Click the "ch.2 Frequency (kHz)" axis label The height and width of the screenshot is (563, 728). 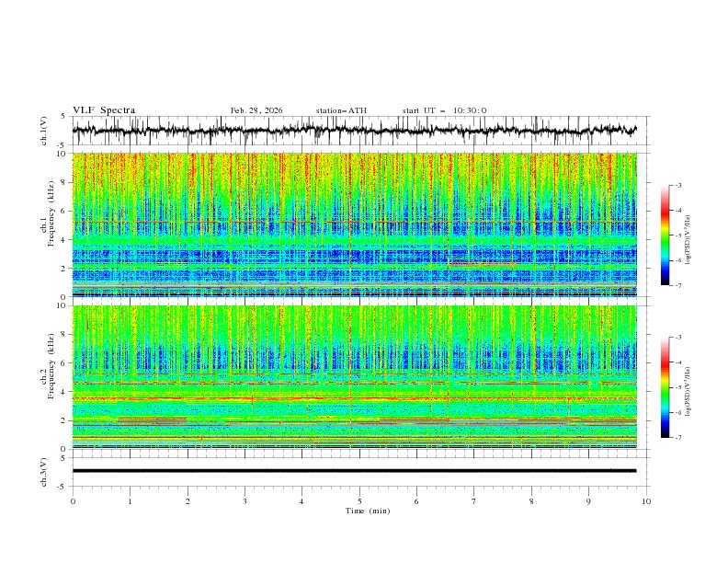tap(49, 366)
